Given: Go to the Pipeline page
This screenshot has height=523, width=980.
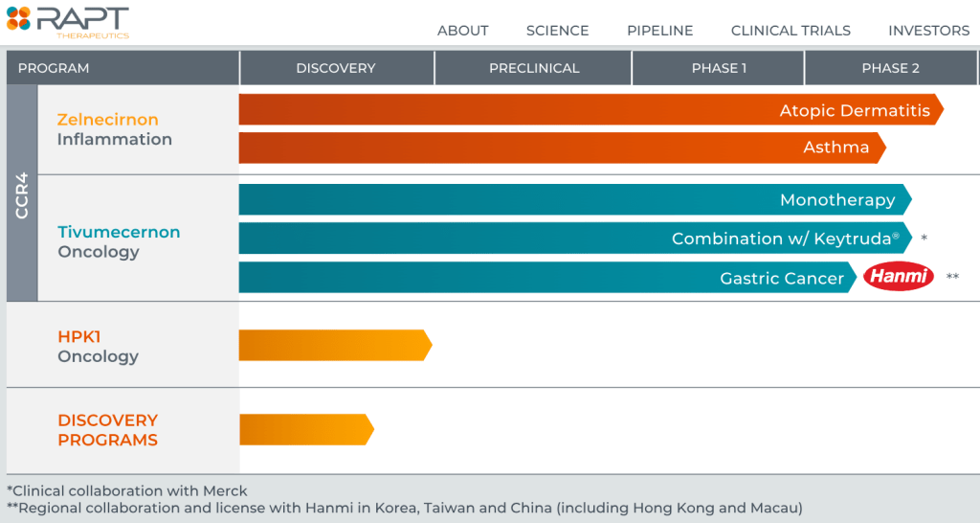Looking at the screenshot, I should coord(659,31).
